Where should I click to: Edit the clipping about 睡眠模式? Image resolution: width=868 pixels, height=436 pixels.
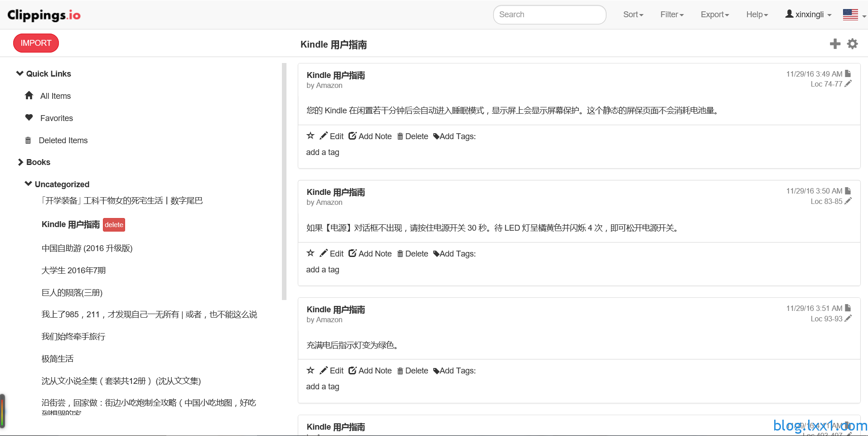tap(332, 136)
